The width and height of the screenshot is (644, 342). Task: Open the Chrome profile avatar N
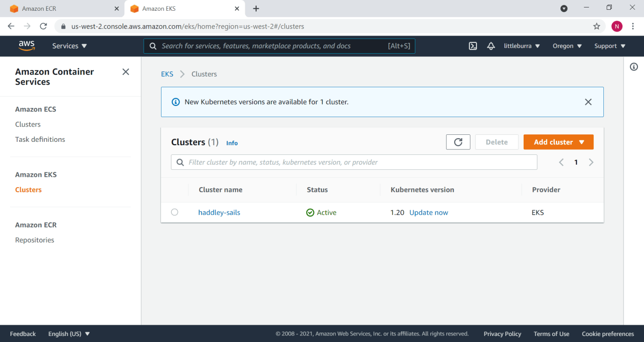pyautogui.click(x=617, y=26)
